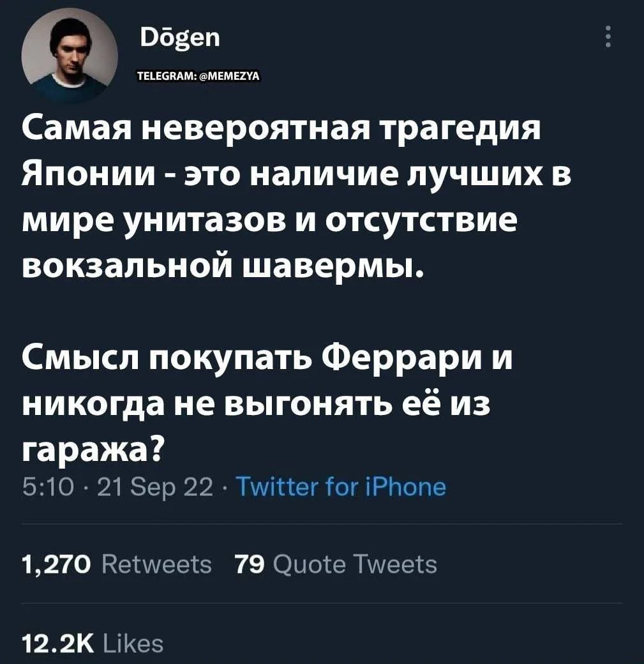Viewport: 644px width, 664px height.
Task: Open the Quote Tweets list
Action: point(355,564)
